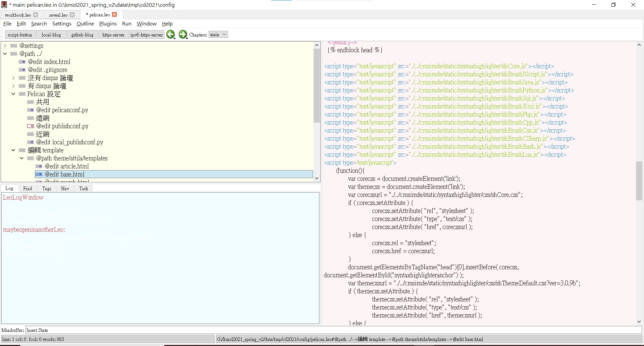Click node icon beside 近端

click(x=31, y=134)
